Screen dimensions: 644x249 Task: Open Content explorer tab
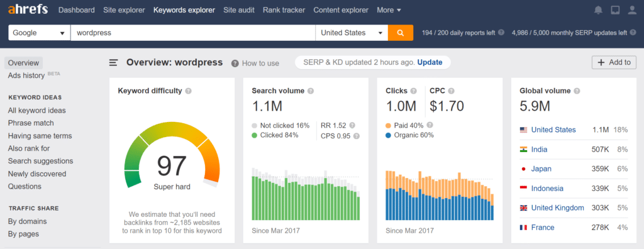pos(341,10)
